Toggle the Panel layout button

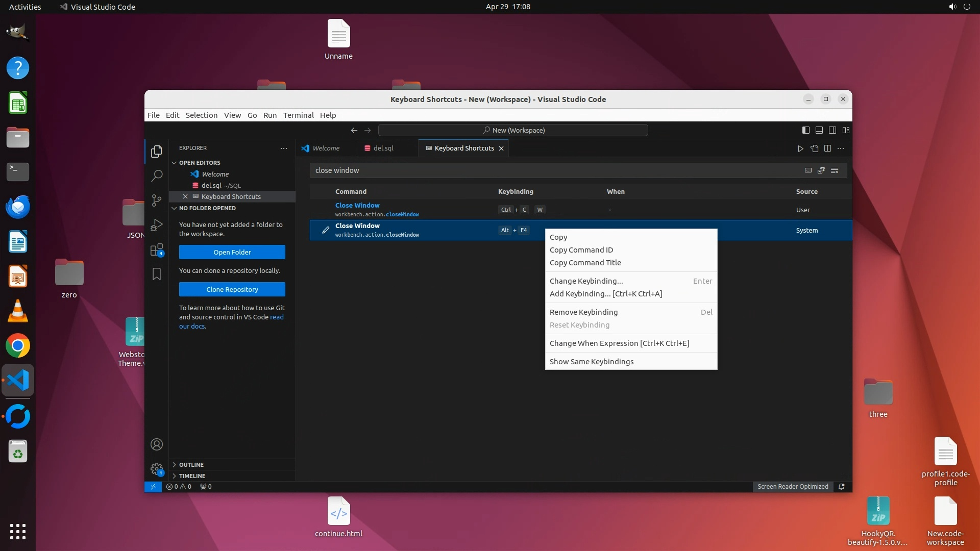coord(819,130)
